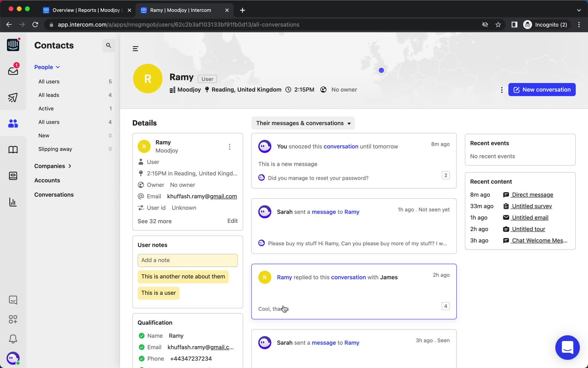588x368 pixels.
Task: Open the Direct message content link
Action: pyautogui.click(x=532, y=195)
